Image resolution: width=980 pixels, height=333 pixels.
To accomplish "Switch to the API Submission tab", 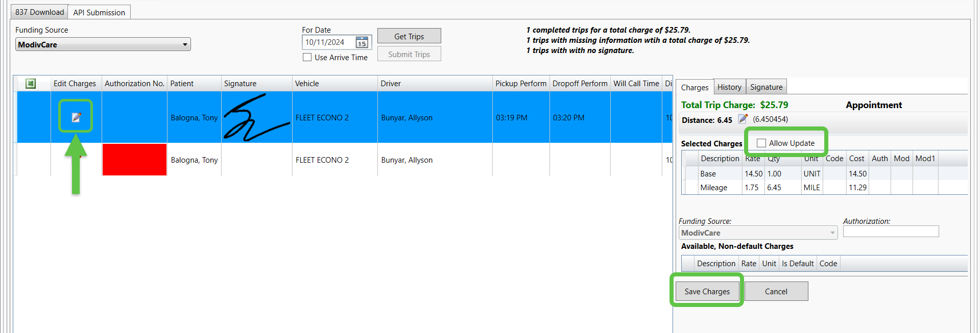I will [99, 12].
